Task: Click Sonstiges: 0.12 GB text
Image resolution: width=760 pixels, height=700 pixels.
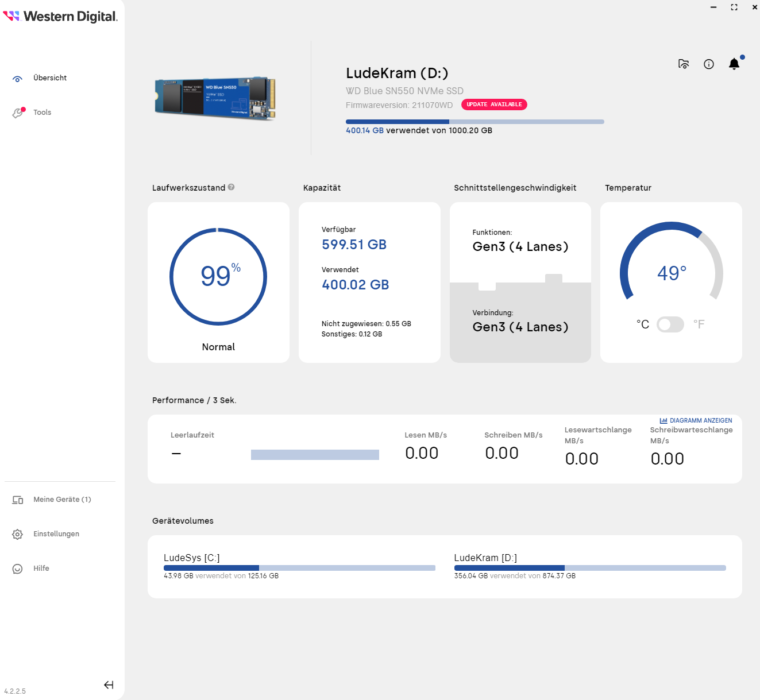Action: 352,334
